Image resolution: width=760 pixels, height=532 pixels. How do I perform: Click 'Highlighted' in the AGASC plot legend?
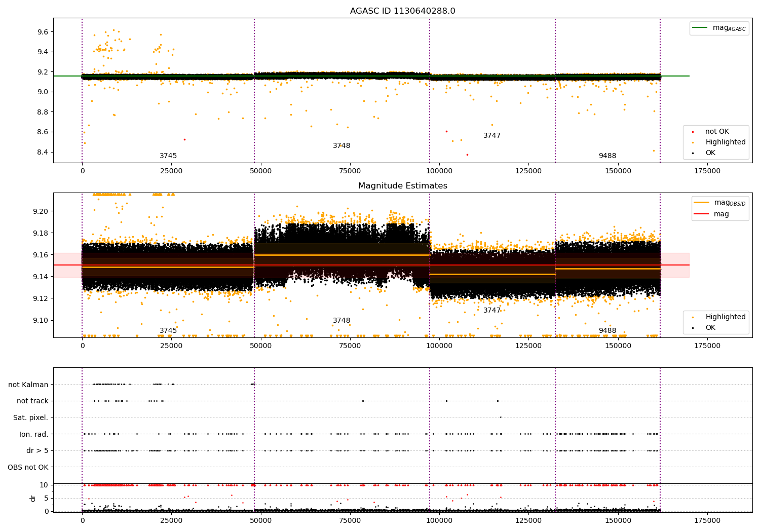(726, 142)
